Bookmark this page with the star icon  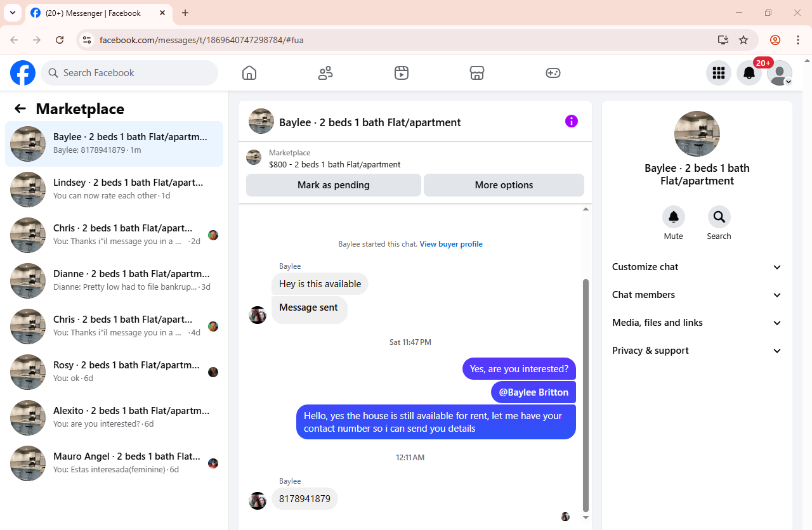(743, 40)
